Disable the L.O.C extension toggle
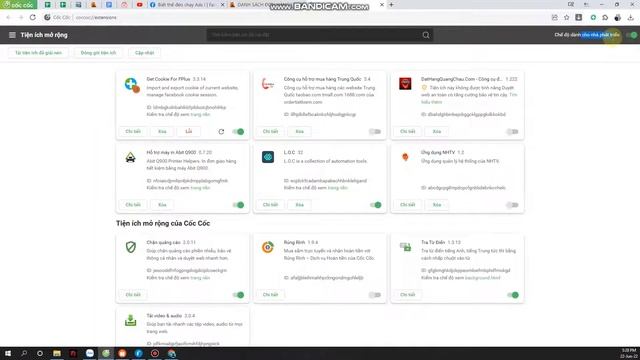Screen dimensions: 640x360 coord(375,204)
